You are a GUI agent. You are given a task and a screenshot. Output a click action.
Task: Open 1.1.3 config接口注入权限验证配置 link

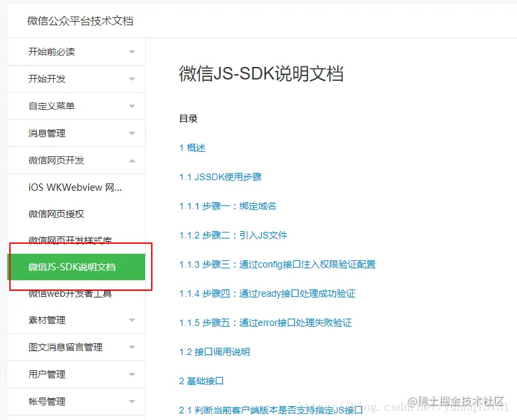pyautogui.click(x=277, y=264)
